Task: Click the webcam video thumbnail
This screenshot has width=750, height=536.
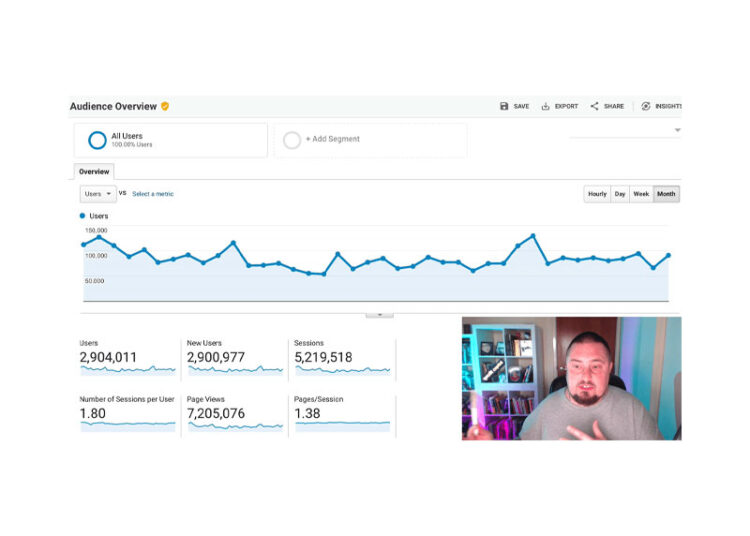Action: click(571, 378)
